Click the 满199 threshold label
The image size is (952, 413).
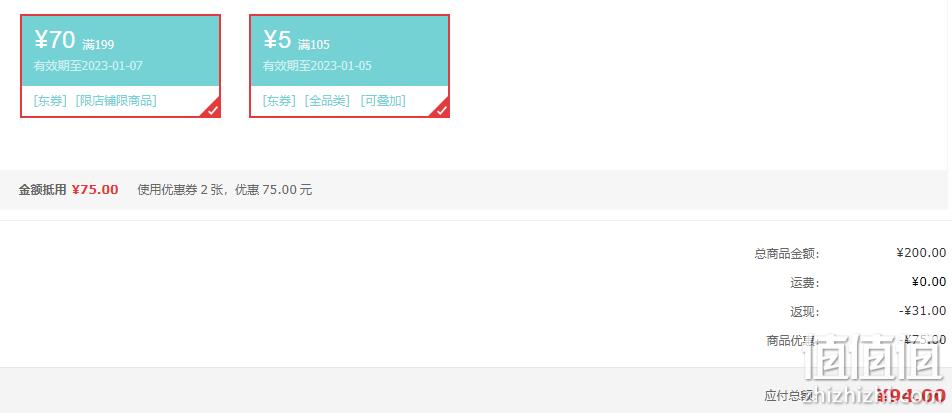[x=98, y=44]
